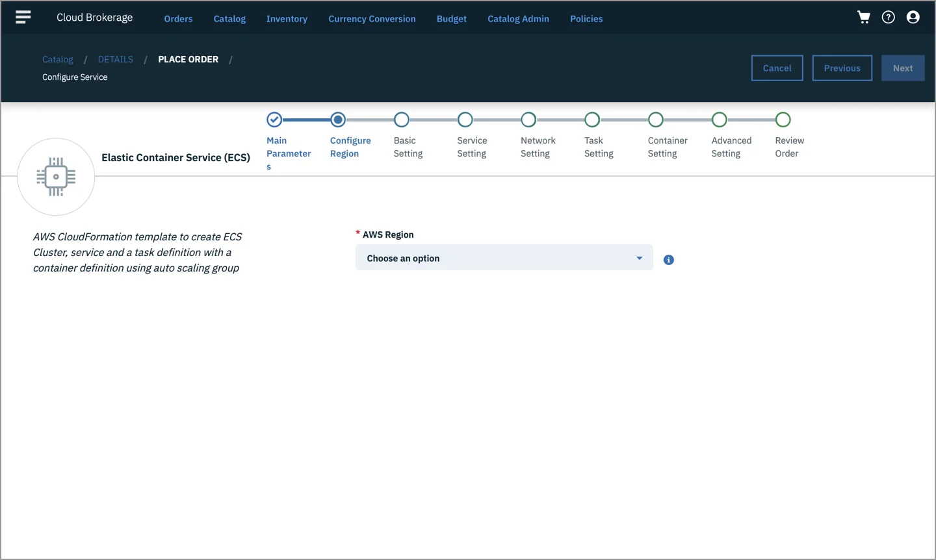The image size is (936, 560).
Task: Open the AWS Region dropdown
Action: (504, 258)
